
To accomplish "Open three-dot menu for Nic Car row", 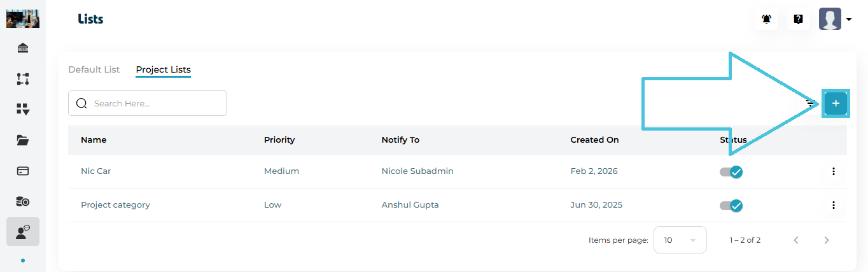I will [x=833, y=171].
